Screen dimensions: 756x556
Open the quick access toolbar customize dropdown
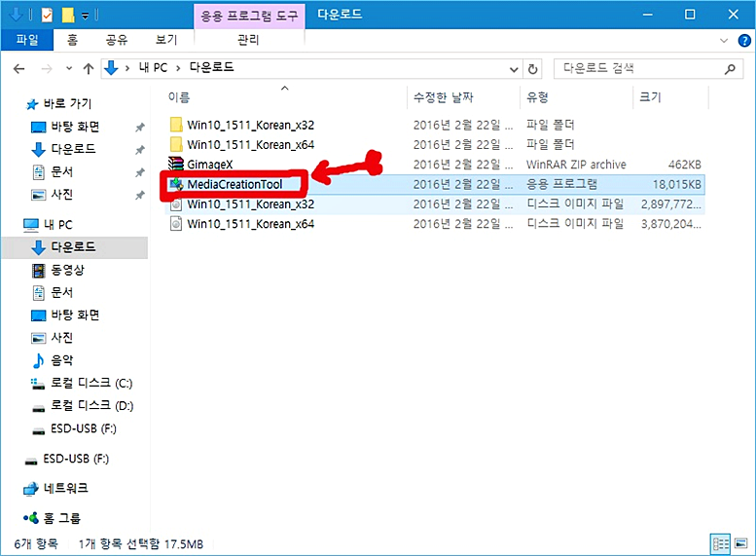[x=85, y=16]
